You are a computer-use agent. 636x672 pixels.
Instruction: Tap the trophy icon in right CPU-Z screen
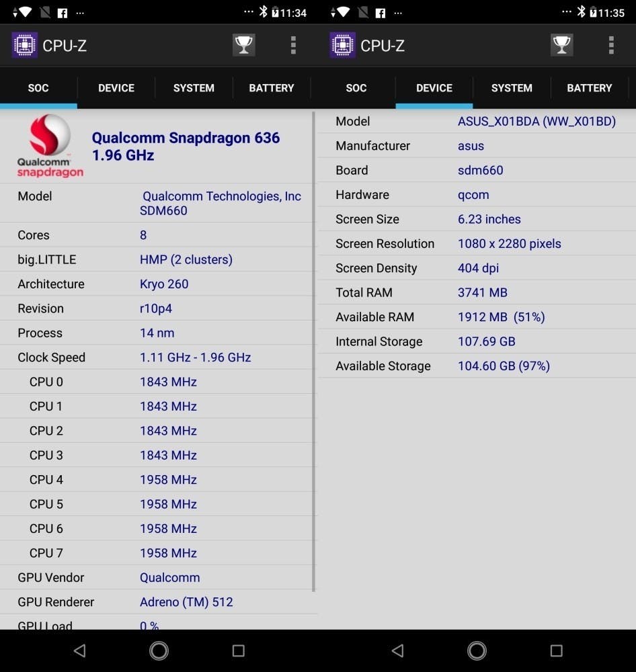561,44
